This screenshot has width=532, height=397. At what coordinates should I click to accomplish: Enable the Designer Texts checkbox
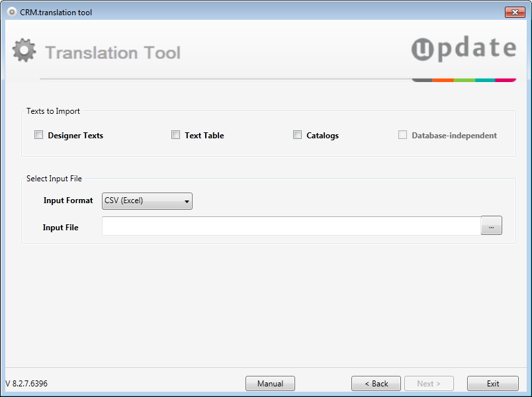tap(38, 135)
